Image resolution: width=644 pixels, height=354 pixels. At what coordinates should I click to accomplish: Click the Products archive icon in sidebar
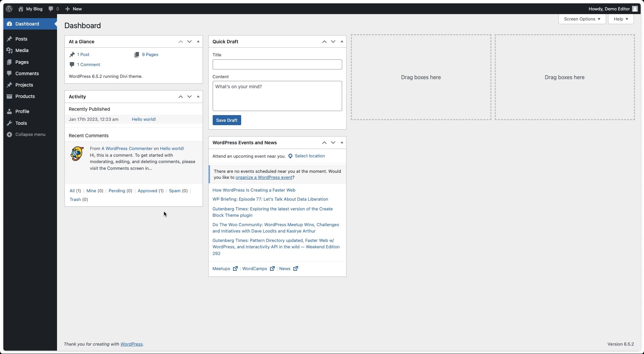(x=9, y=96)
